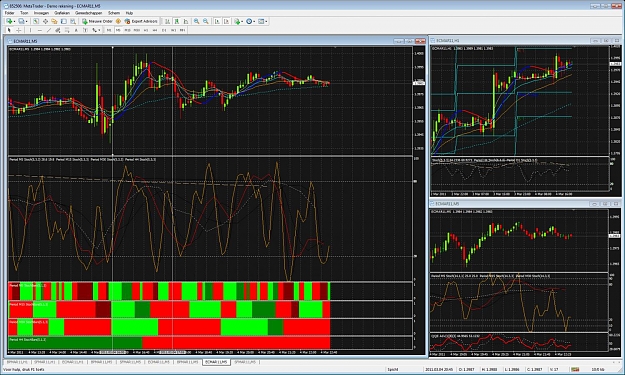Open the Toon menu
Viewport: 625px width, 375px height.
click(x=24, y=13)
